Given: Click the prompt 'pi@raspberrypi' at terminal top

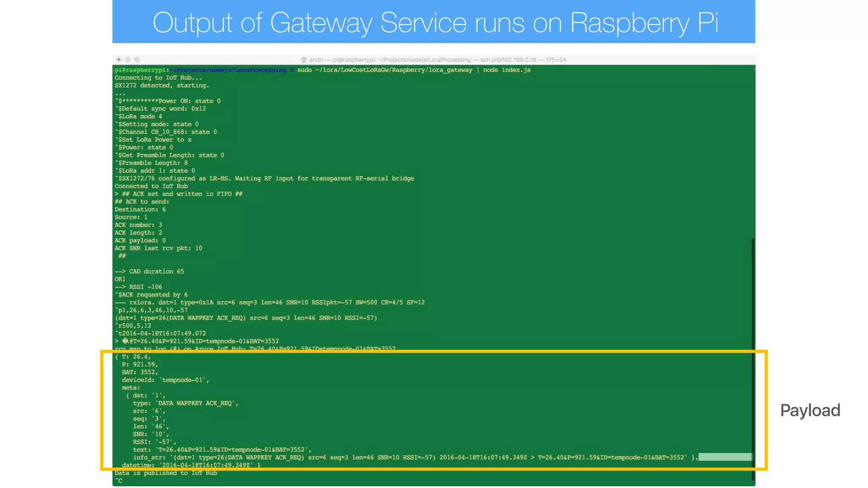Looking at the screenshot, I should (x=140, y=70).
